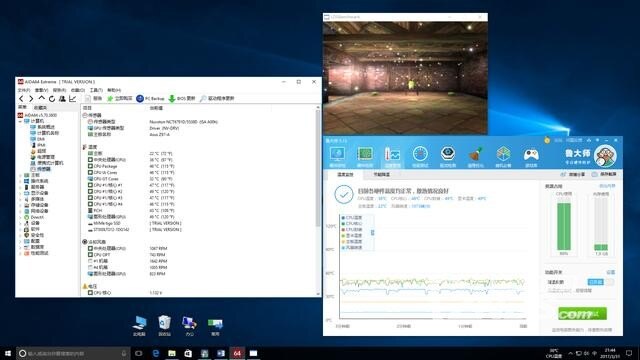Click the Ludashi mascot avatar

click(x=605, y=156)
